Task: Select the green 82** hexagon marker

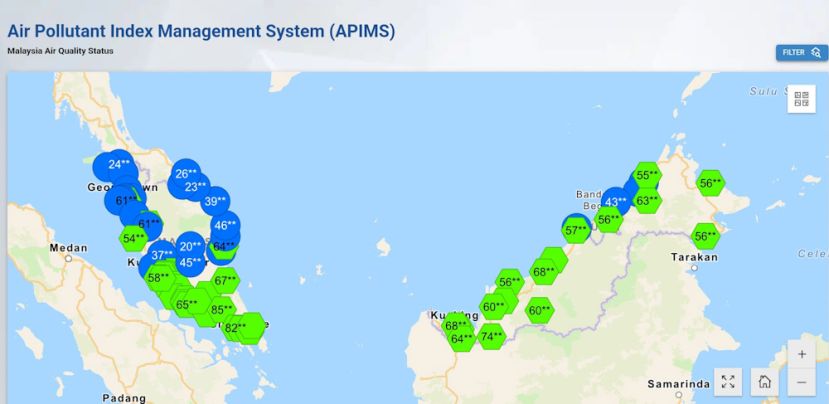Action: click(235, 328)
